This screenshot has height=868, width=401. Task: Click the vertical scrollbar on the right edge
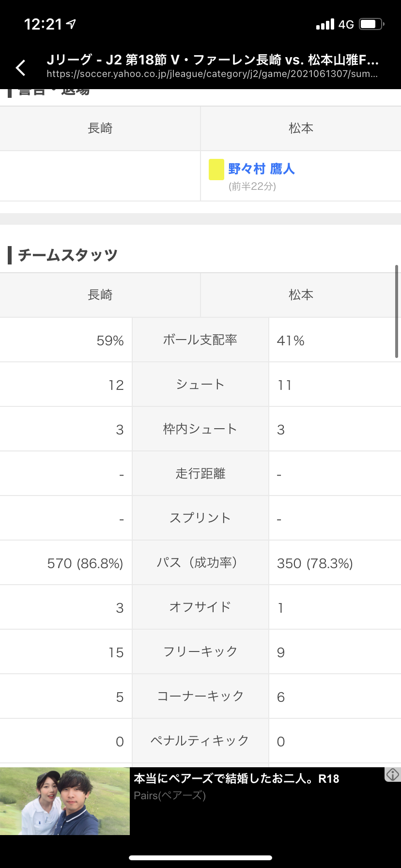[x=397, y=311]
